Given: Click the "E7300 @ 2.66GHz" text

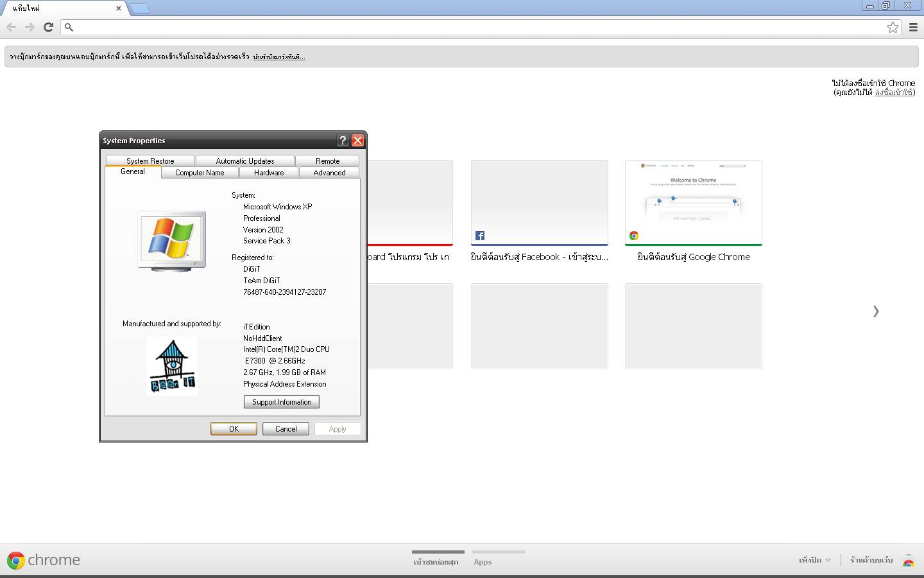Looking at the screenshot, I should pos(275,361).
